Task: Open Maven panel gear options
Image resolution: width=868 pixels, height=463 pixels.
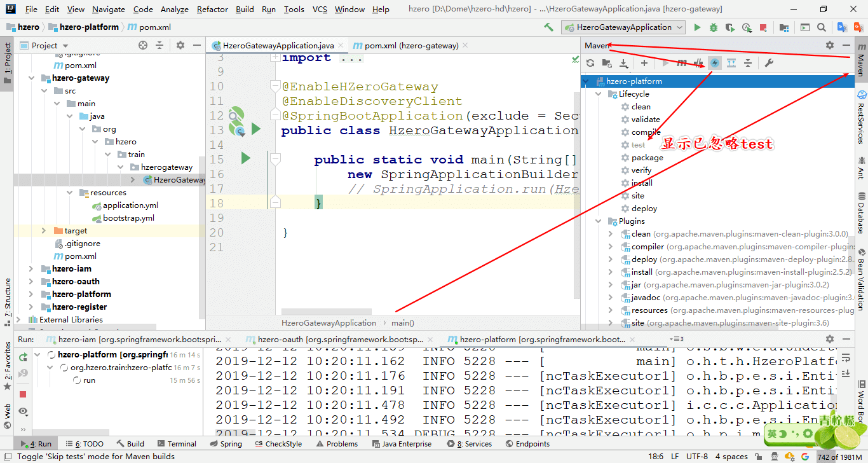Action: pyautogui.click(x=829, y=45)
